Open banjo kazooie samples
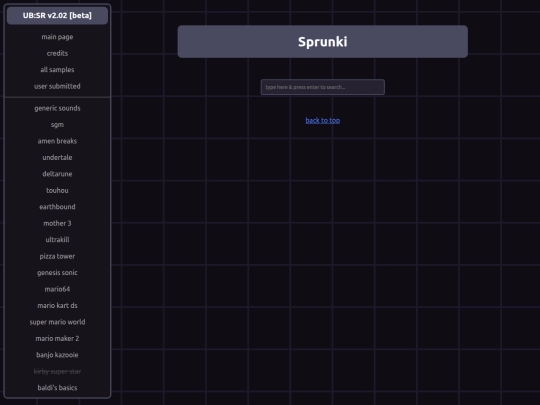The height and width of the screenshot is (405, 540). click(x=57, y=355)
